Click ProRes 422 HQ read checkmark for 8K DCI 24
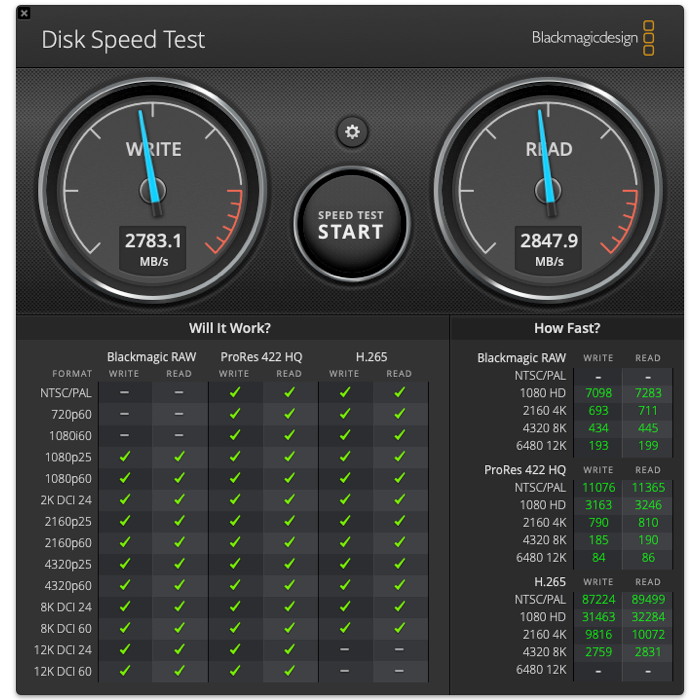This screenshot has width=700, height=700. [x=289, y=606]
